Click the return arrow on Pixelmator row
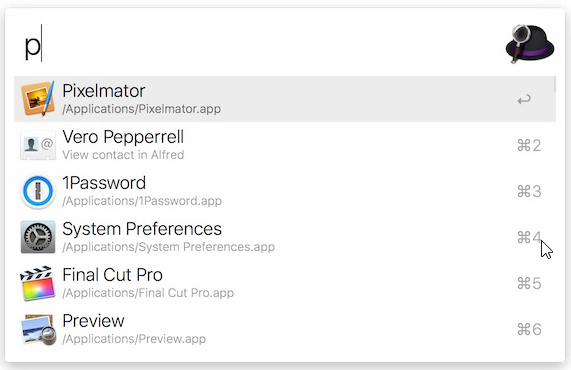This screenshot has width=571, height=370. pos(524,99)
